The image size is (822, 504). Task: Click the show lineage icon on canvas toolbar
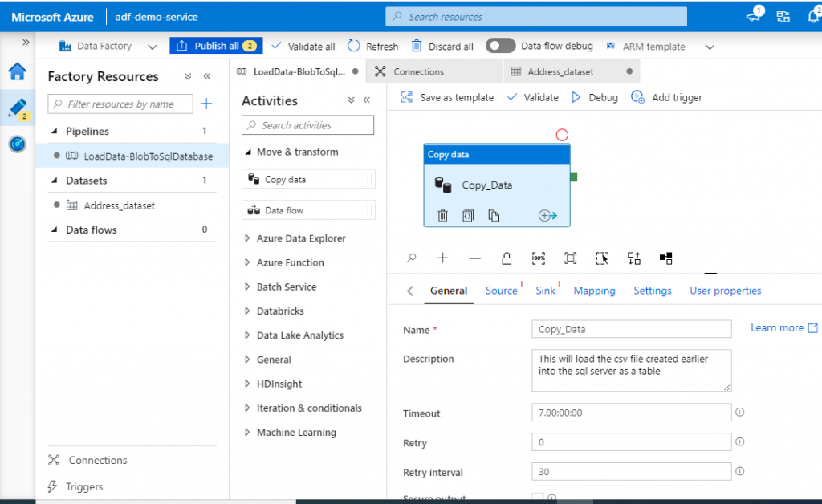(665, 258)
